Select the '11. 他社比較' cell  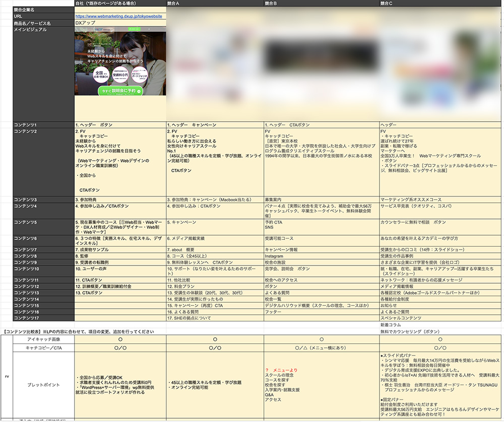215,280
